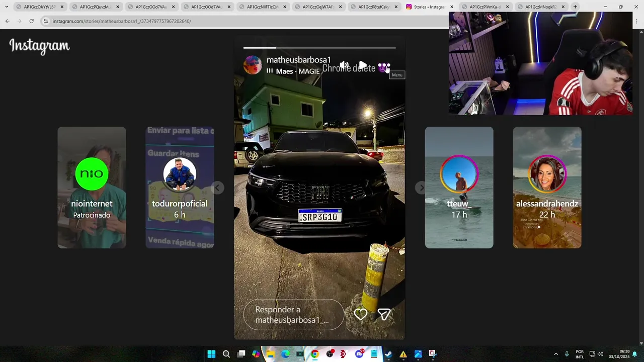Go to next story with right chevron

(x=421, y=188)
